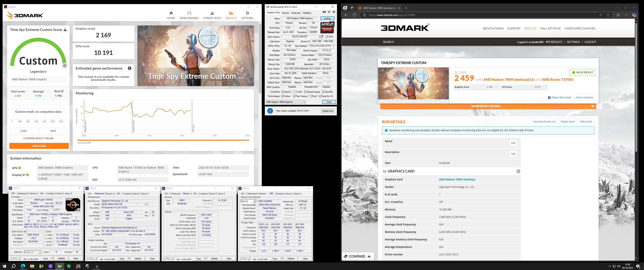Image resolution: width=644 pixels, height=270 pixels.
Task: Click info icon next to Estimated game performance
Action: point(130,68)
